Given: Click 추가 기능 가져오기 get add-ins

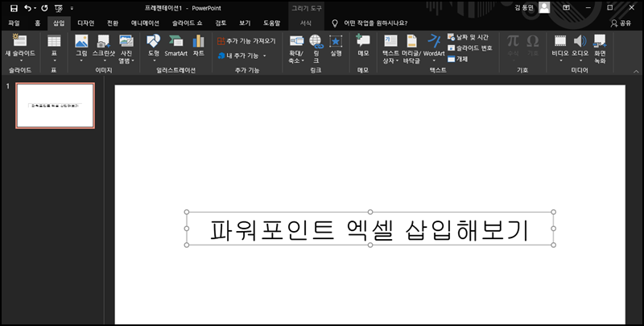Looking at the screenshot, I should coord(246,41).
